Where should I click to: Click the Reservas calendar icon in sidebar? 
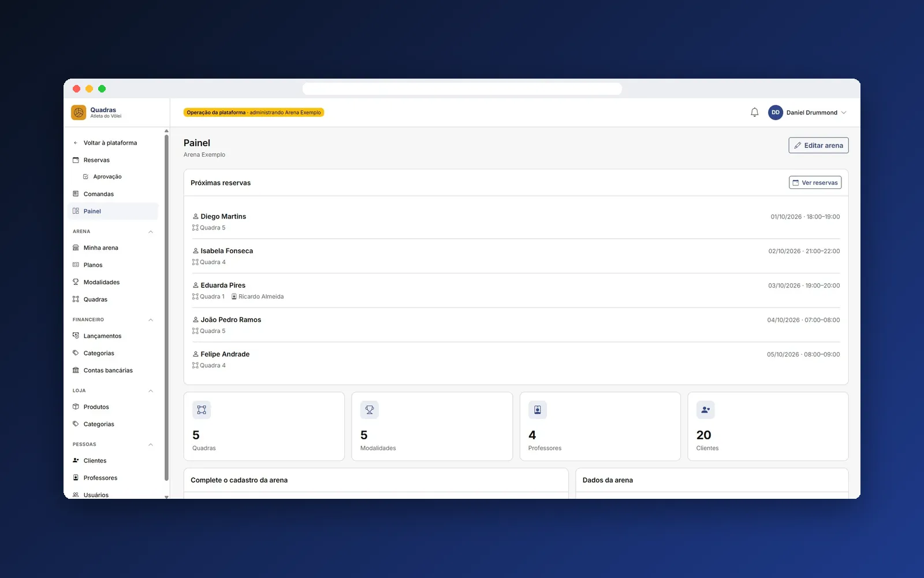pyautogui.click(x=76, y=160)
